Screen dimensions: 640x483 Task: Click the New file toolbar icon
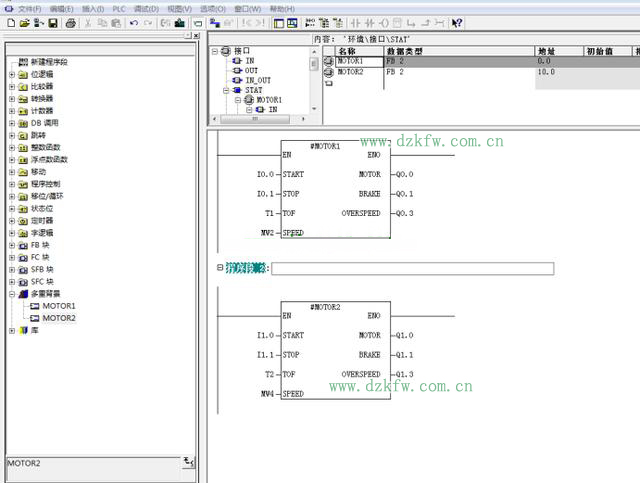tap(10, 22)
